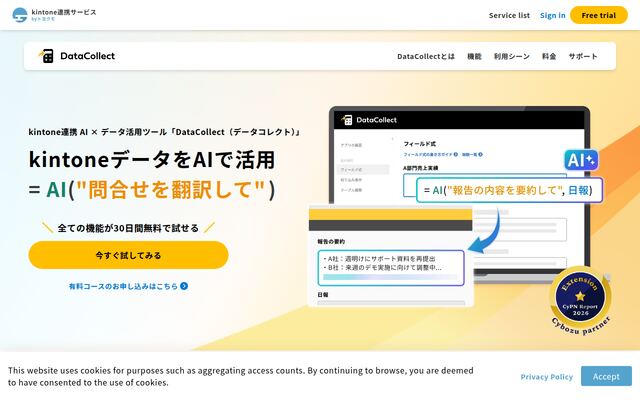Viewport: 640px width, 400px height.
Task: Click the フィールド式 heading in mockup
Action: click(x=420, y=144)
